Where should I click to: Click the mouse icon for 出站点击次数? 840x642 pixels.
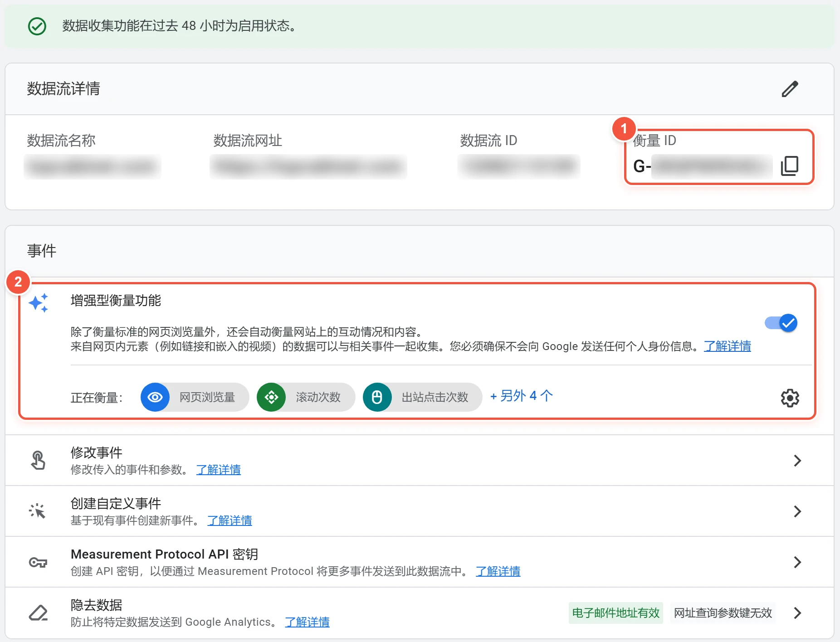tap(377, 397)
